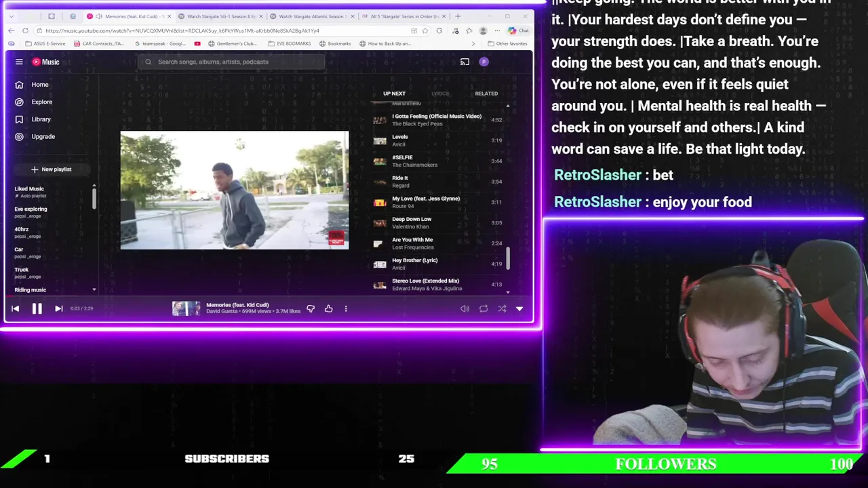The image size is (868, 488).
Task: Open the Eve exploring playlist
Action: click(x=31, y=209)
